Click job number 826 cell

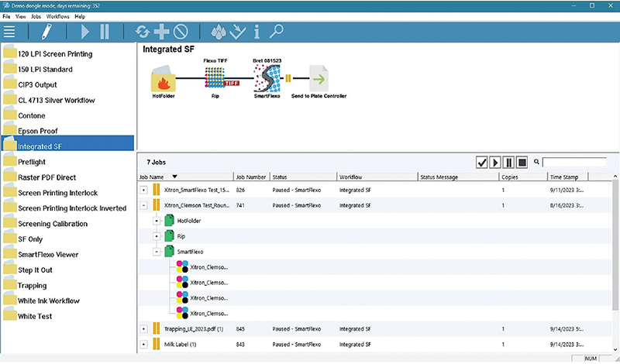[240, 190]
